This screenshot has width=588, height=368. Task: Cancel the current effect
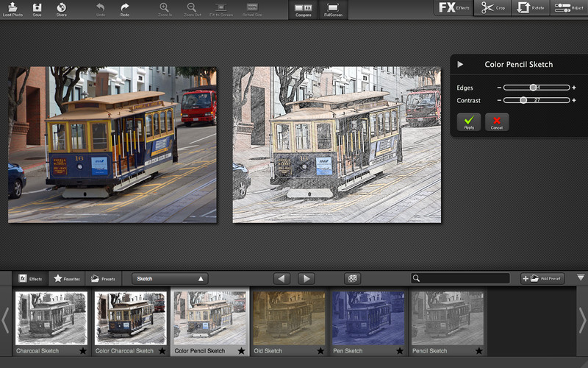pyautogui.click(x=497, y=121)
